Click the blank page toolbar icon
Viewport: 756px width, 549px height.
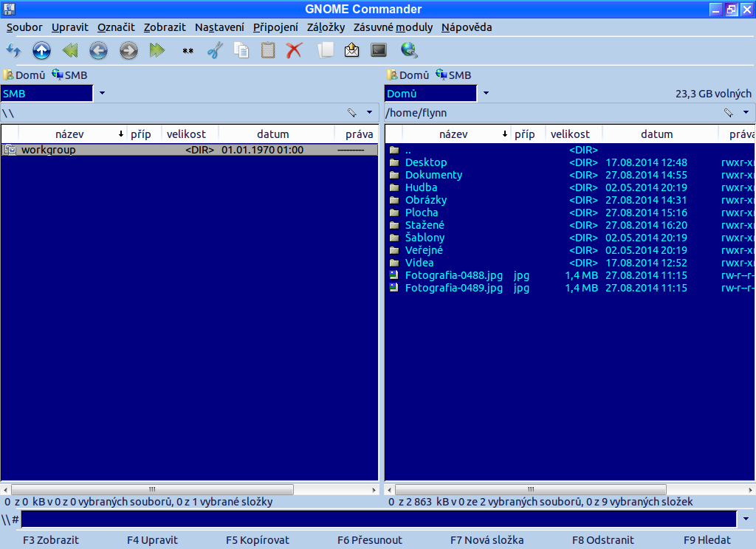click(326, 50)
